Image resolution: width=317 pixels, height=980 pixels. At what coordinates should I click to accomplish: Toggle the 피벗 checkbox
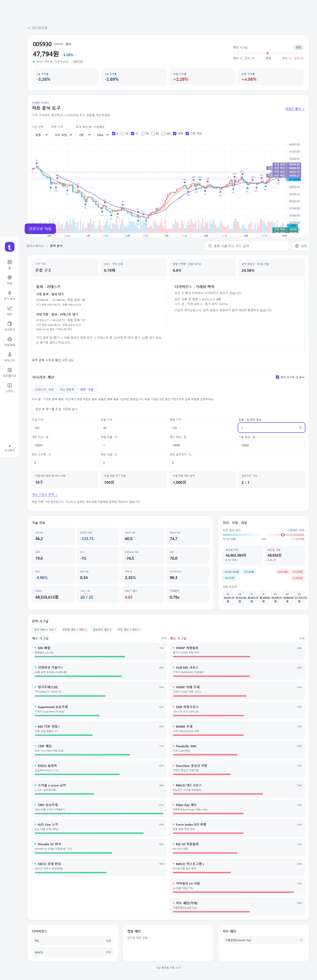(175, 133)
